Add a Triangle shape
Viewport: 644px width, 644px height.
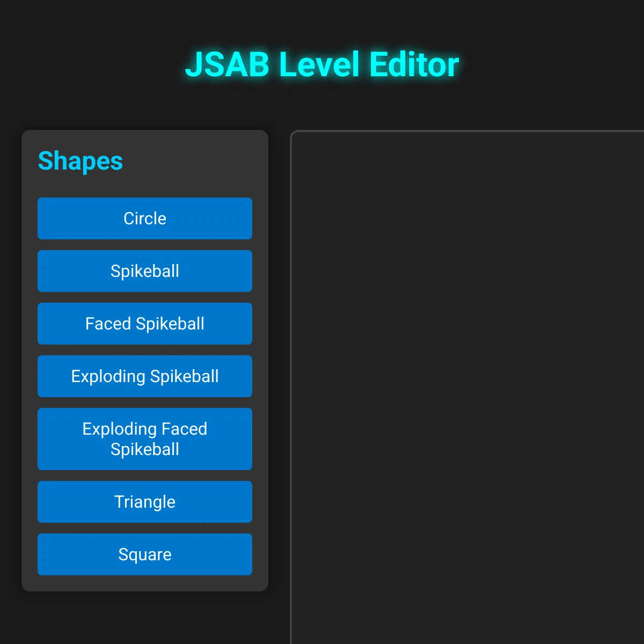pyautogui.click(x=145, y=502)
